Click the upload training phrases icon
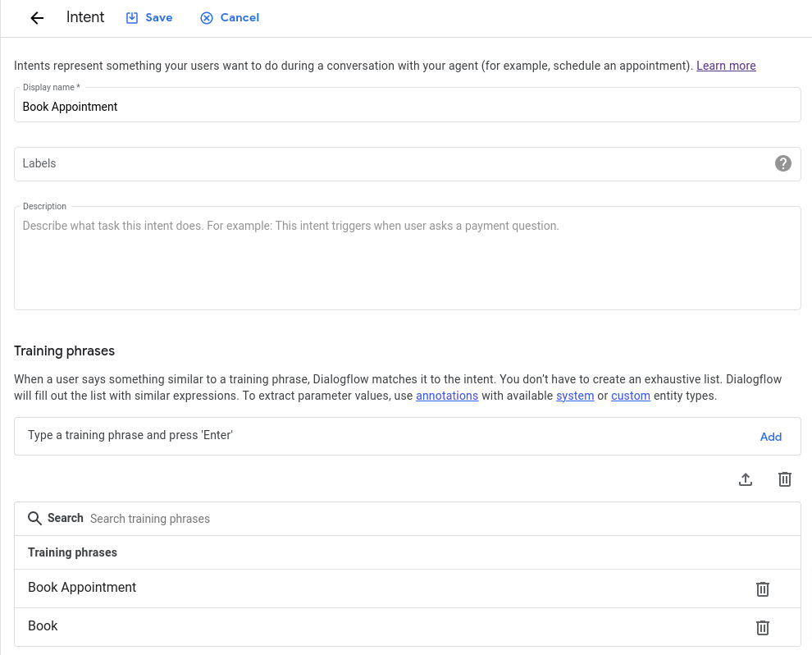 pyautogui.click(x=746, y=479)
